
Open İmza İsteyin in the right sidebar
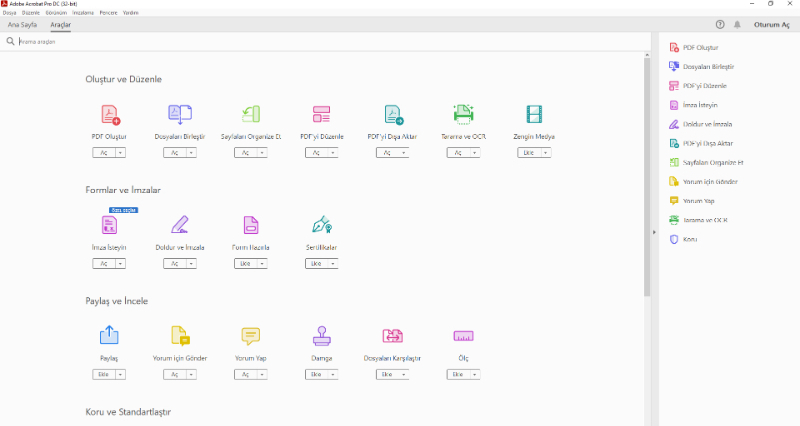point(693,105)
